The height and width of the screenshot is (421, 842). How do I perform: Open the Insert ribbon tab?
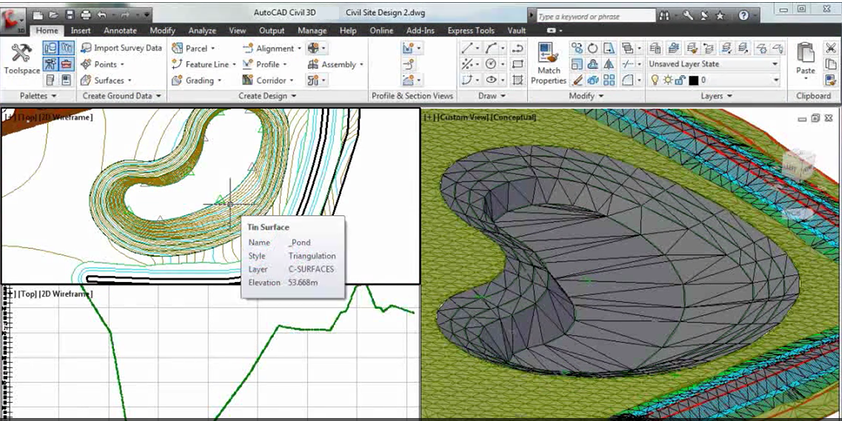tap(81, 31)
